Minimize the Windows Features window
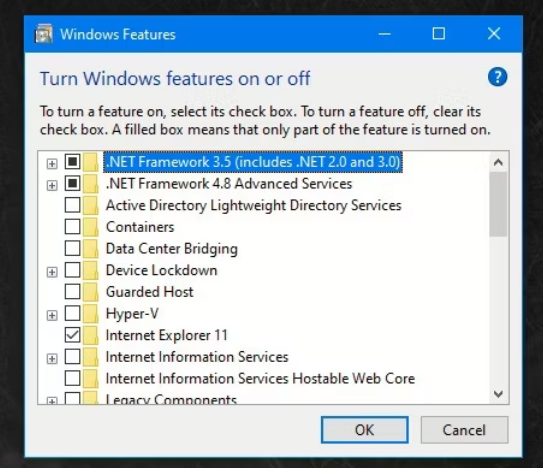Screen dimensions: 543x468 point(384,34)
